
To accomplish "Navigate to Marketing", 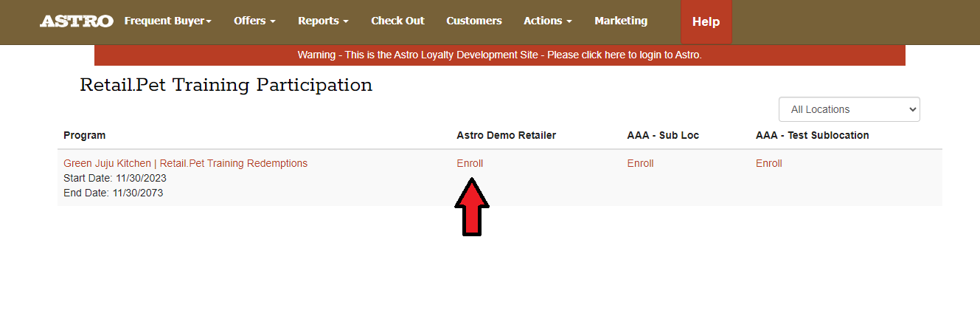I will tap(621, 21).
